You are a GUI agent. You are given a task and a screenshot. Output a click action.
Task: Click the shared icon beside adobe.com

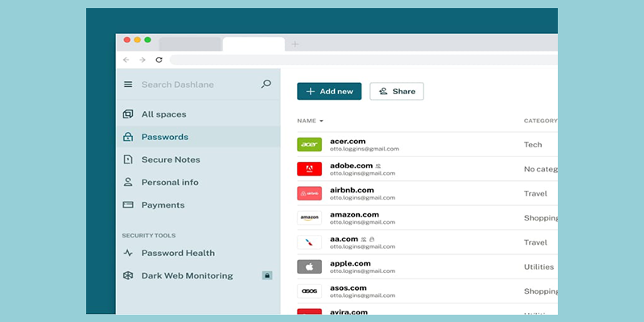tap(378, 166)
